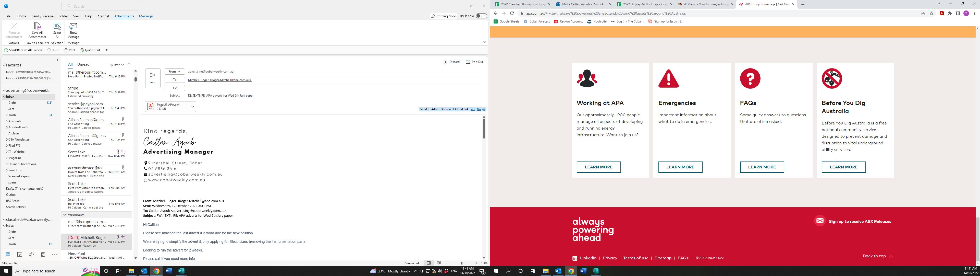The height and width of the screenshot is (276, 980).
Task: Pop out the reply into a window
Action: [x=474, y=62]
